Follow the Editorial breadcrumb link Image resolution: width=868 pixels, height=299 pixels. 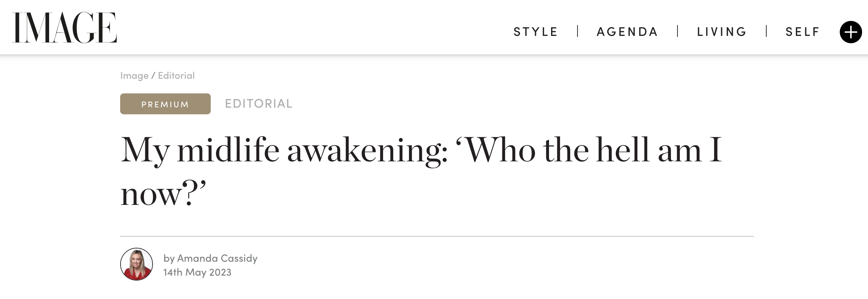click(176, 75)
